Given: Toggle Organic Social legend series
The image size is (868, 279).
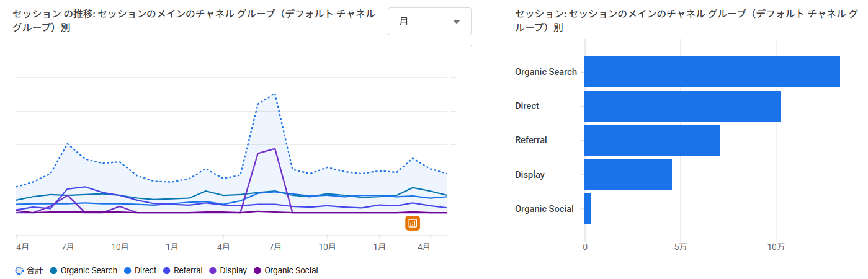Looking at the screenshot, I should coord(285,270).
